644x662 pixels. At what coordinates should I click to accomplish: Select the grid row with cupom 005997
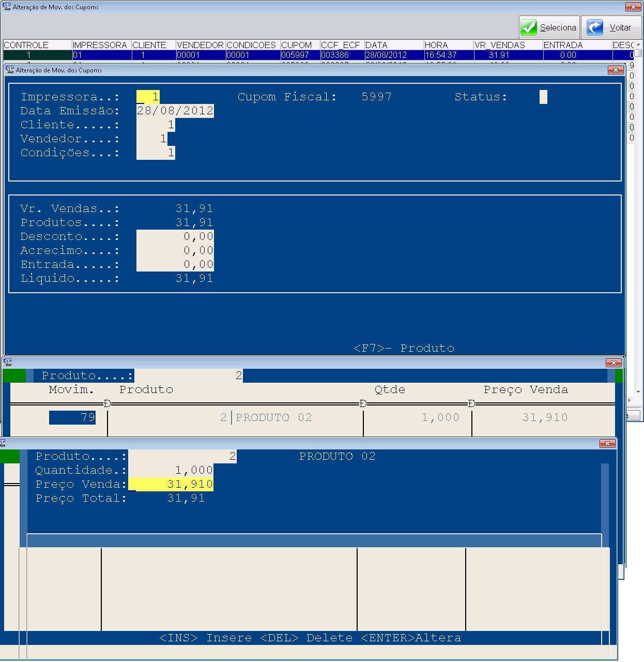click(x=295, y=55)
